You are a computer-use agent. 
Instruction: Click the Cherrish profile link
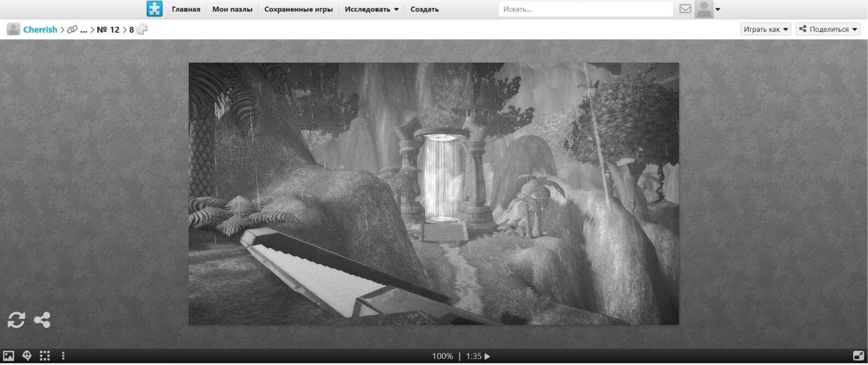(40, 30)
